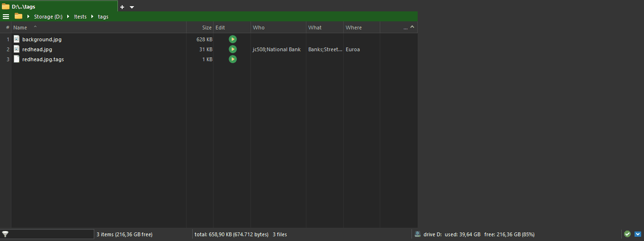Open the tab list dropdown arrow
The width and height of the screenshot is (644, 241).
click(132, 7)
